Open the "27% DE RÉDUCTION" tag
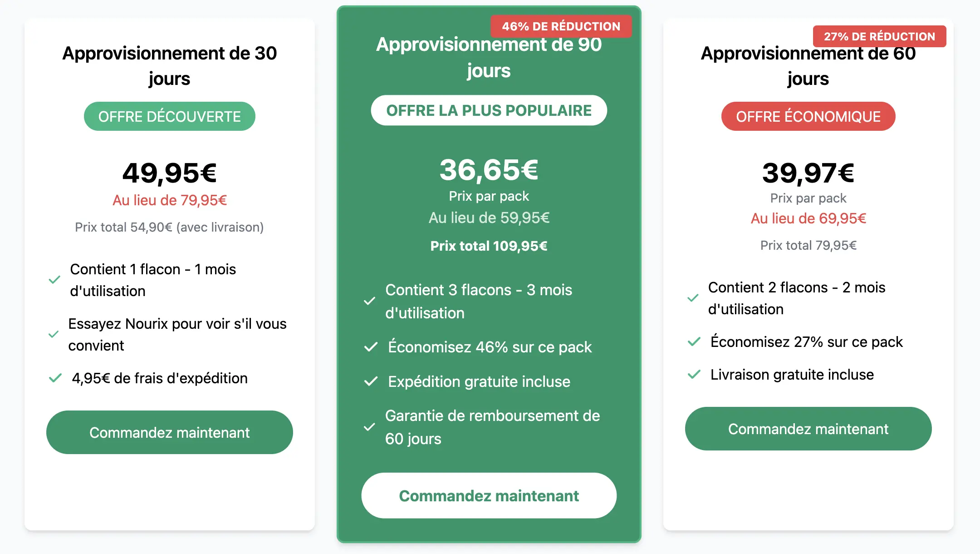The image size is (980, 554). 880,36
